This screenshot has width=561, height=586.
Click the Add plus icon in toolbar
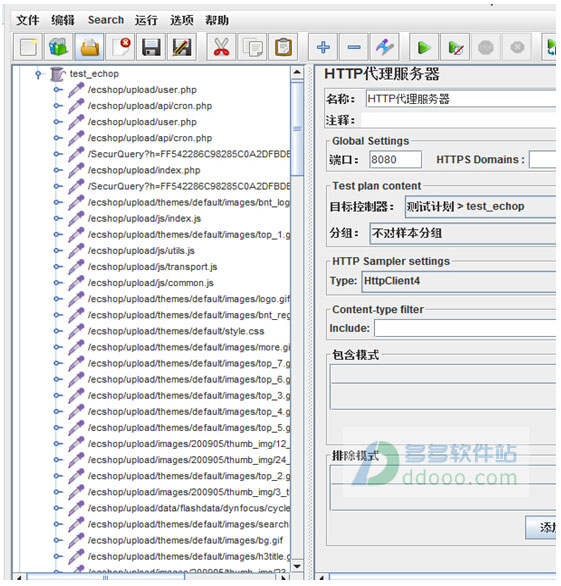pyautogui.click(x=323, y=47)
